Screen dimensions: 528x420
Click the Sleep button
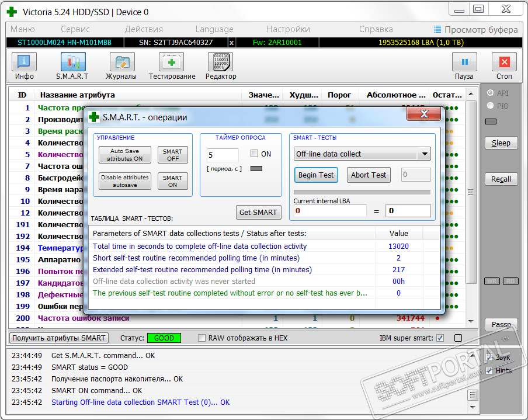click(501, 143)
